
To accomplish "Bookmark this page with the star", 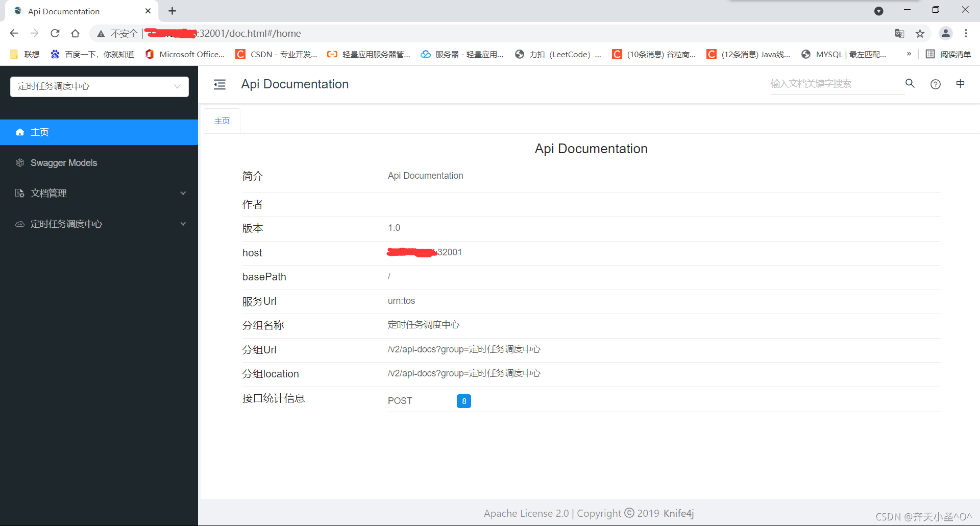I will pyautogui.click(x=920, y=34).
